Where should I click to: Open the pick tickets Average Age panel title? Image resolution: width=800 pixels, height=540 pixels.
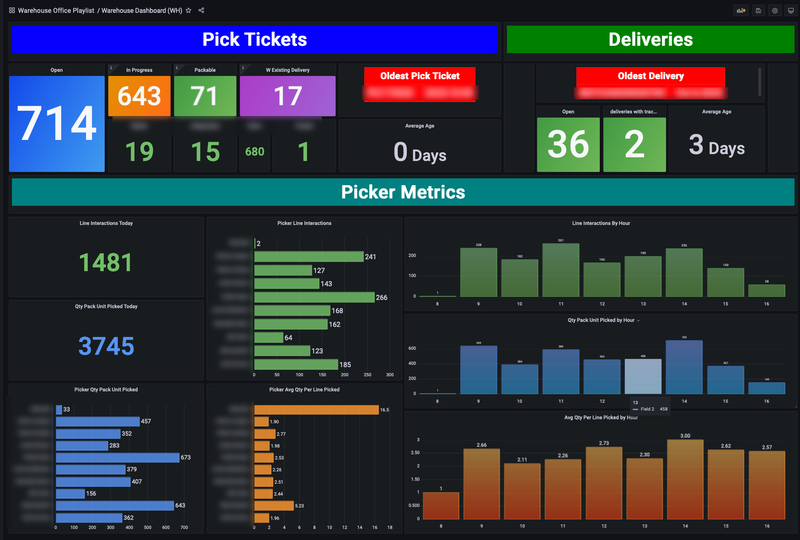pyautogui.click(x=420, y=126)
